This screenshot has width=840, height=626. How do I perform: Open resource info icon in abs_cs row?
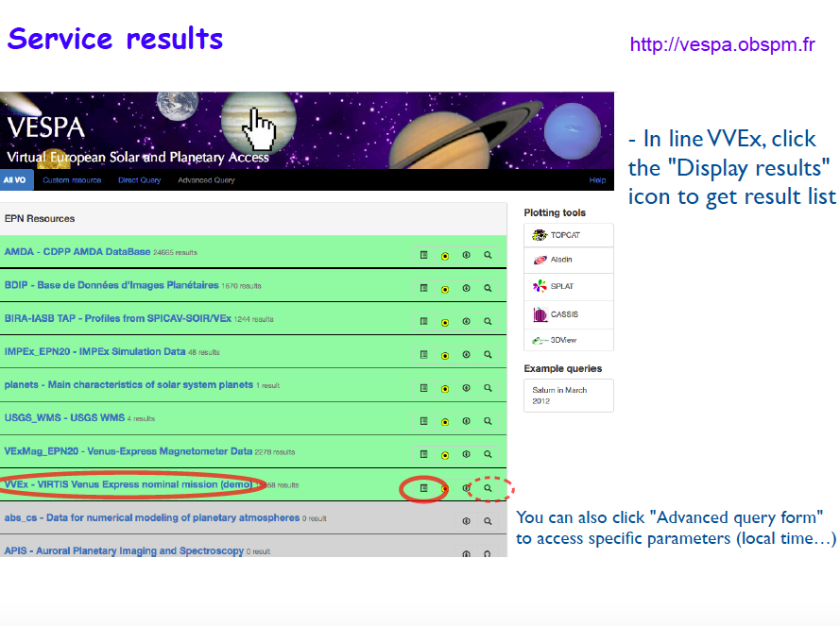tap(467, 521)
